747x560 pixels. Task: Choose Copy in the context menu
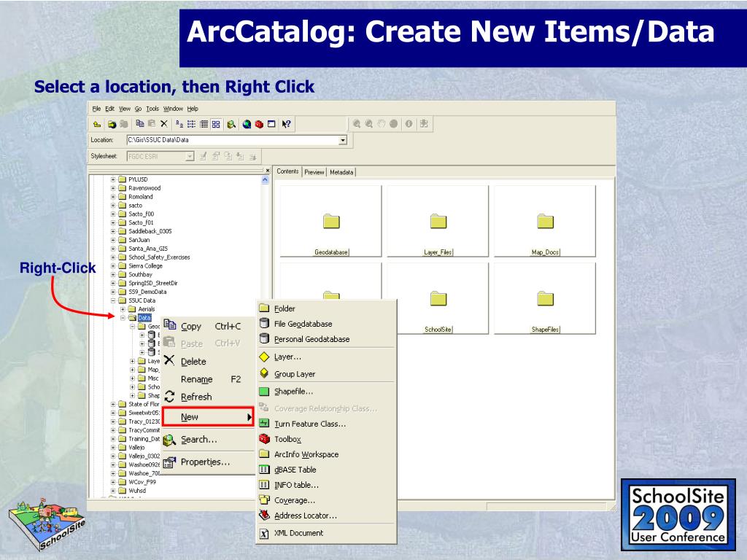coord(208,326)
